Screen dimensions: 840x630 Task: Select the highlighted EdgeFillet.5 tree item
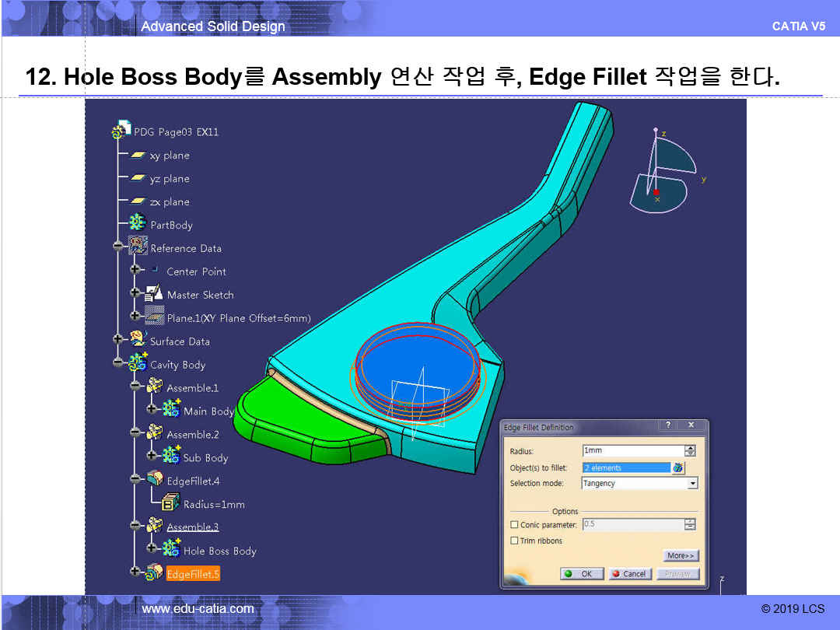pyautogui.click(x=193, y=574)
